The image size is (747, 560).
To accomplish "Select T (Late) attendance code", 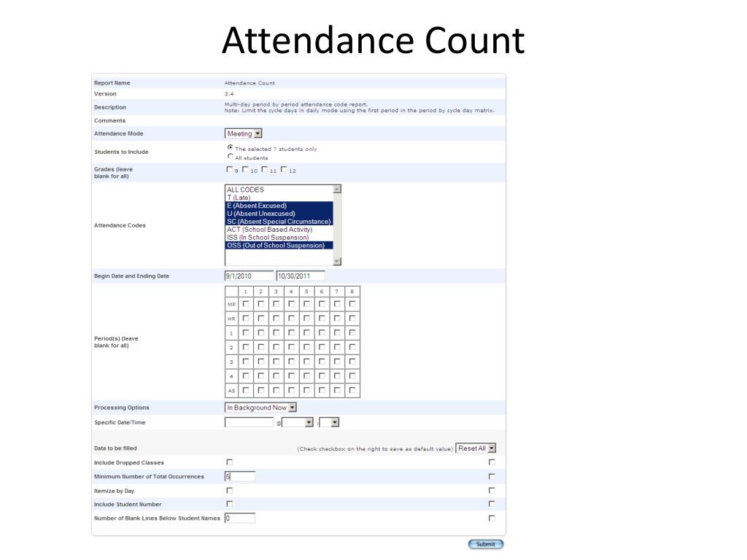I will 279,198.
